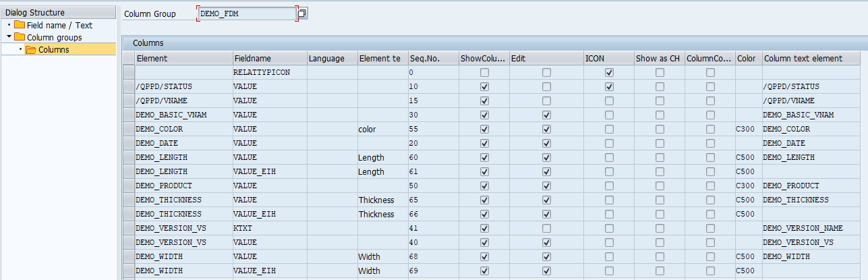Screen dimensions: 868x280
Task: Click the Column Group input field
Action: [247, 13]
